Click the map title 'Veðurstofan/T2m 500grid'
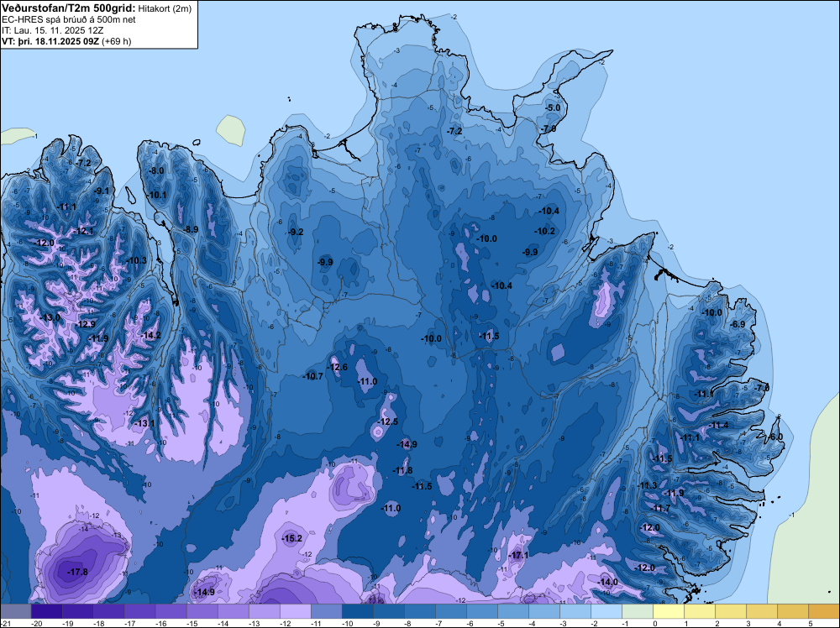840x628 pixels. pos(69,8)
